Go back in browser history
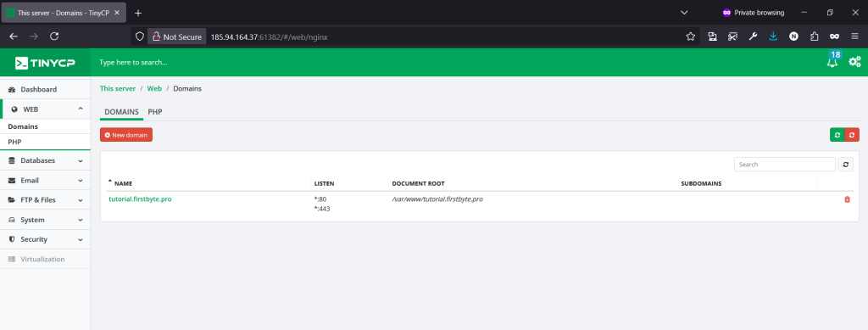Viewport: 868px width, 330px height. tap(14, 36)
